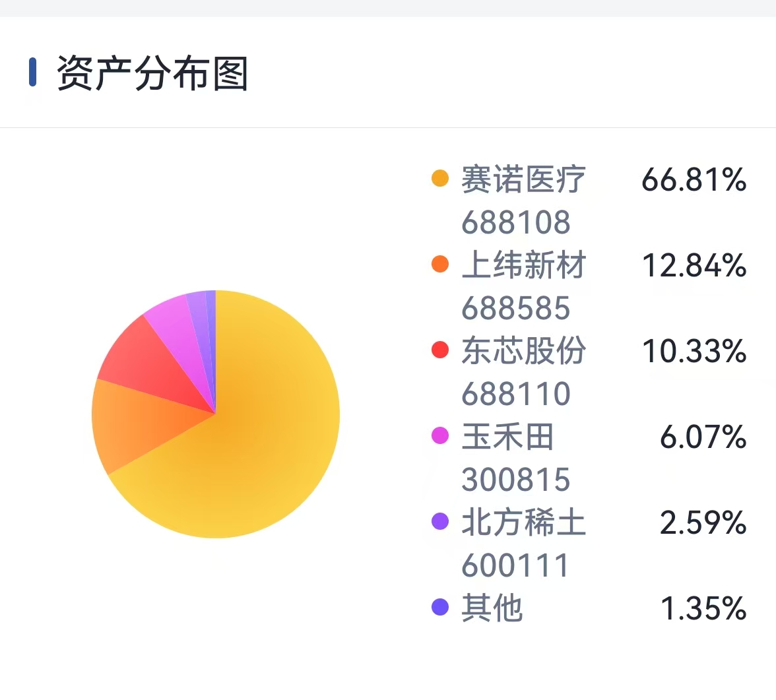Click the magenta 玉禾田 legend dot

point(440,435)
